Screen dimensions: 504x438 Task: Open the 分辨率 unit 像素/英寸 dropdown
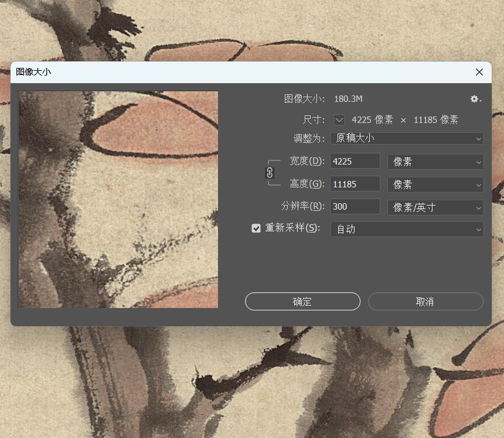click(x=435, y=207)
